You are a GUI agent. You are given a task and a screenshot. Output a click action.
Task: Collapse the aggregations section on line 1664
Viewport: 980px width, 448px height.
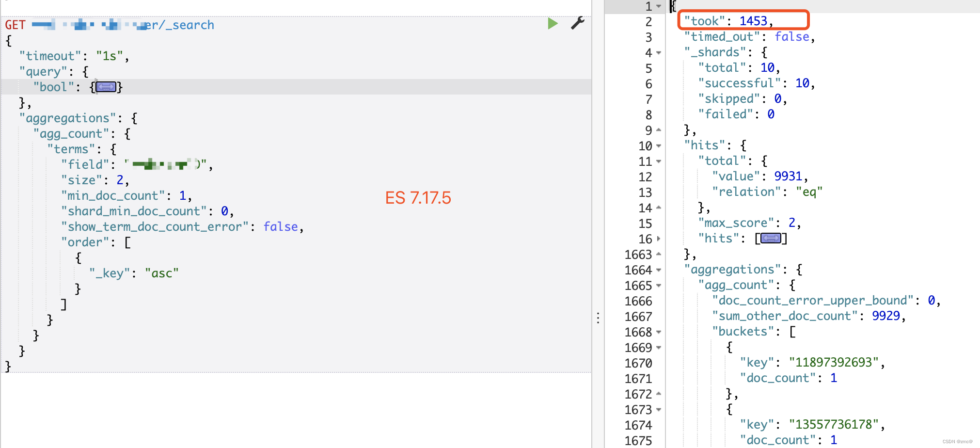pos(658,270)
